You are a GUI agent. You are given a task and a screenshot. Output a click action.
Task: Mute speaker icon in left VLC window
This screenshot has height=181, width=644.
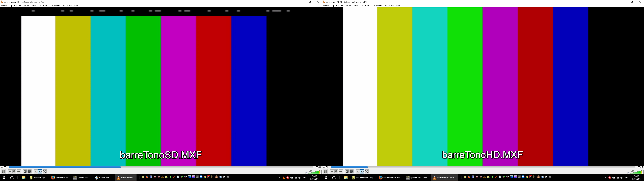[306, 172]
